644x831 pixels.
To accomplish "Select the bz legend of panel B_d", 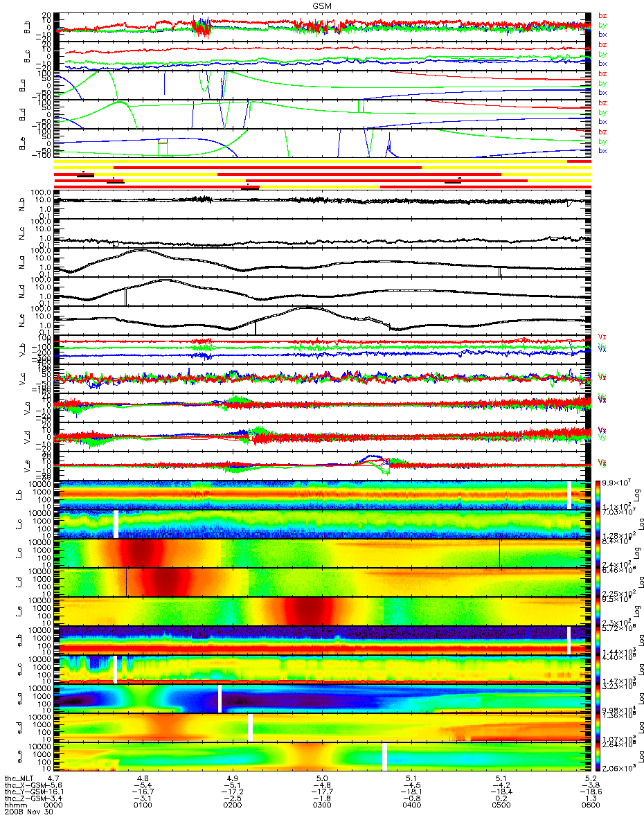I will [602, 102].
